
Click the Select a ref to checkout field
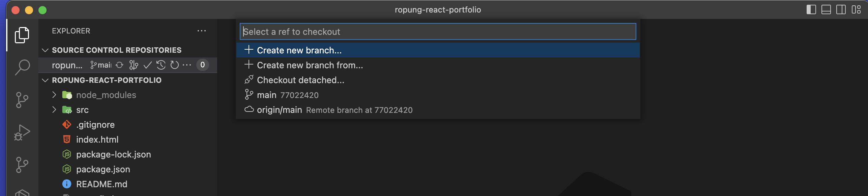[x=438, y=31]
